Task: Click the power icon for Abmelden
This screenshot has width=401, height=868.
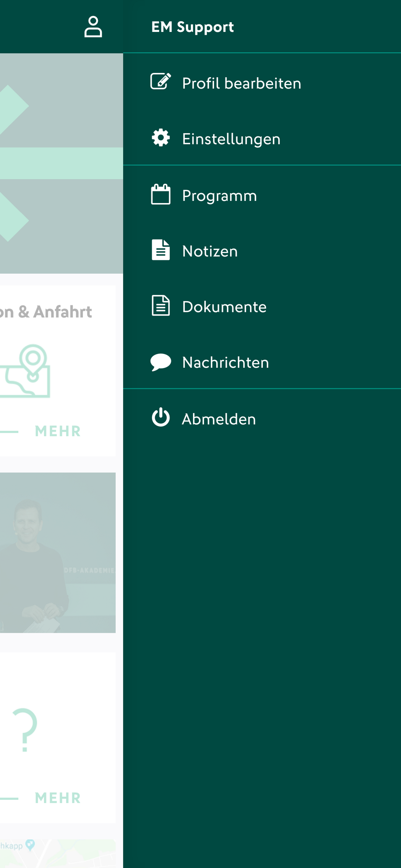Action: (x=161, y=417)
